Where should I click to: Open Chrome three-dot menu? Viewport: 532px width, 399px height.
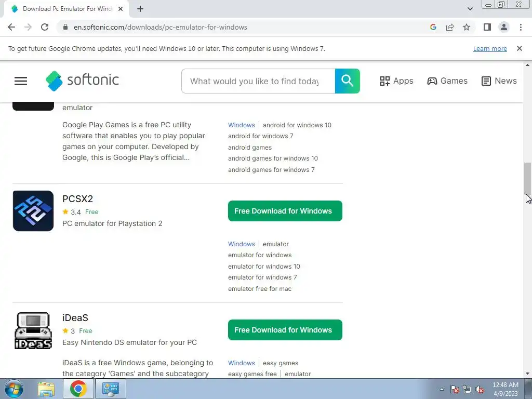[x=521, y=27]
